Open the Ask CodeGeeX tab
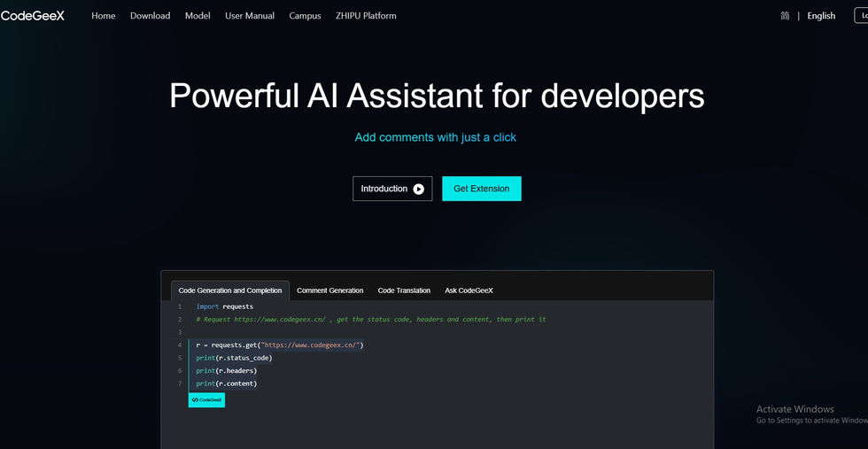 click(x=469, y=290)
